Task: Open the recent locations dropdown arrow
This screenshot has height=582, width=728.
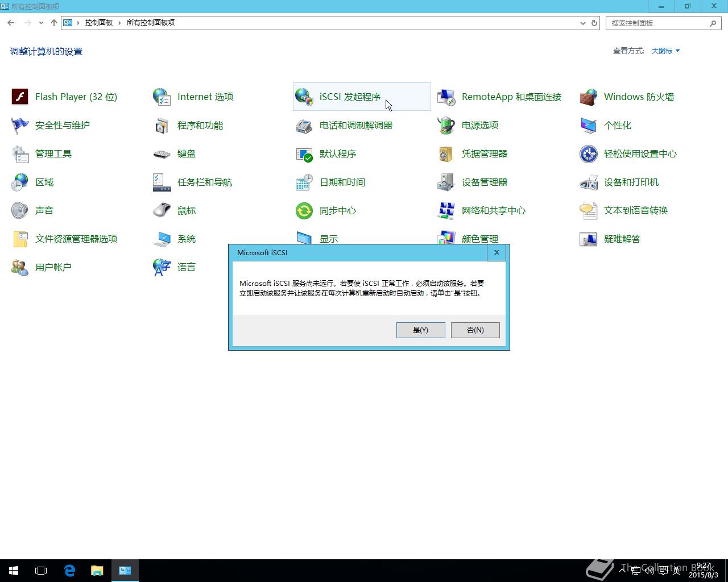Action: pos(41,23)
